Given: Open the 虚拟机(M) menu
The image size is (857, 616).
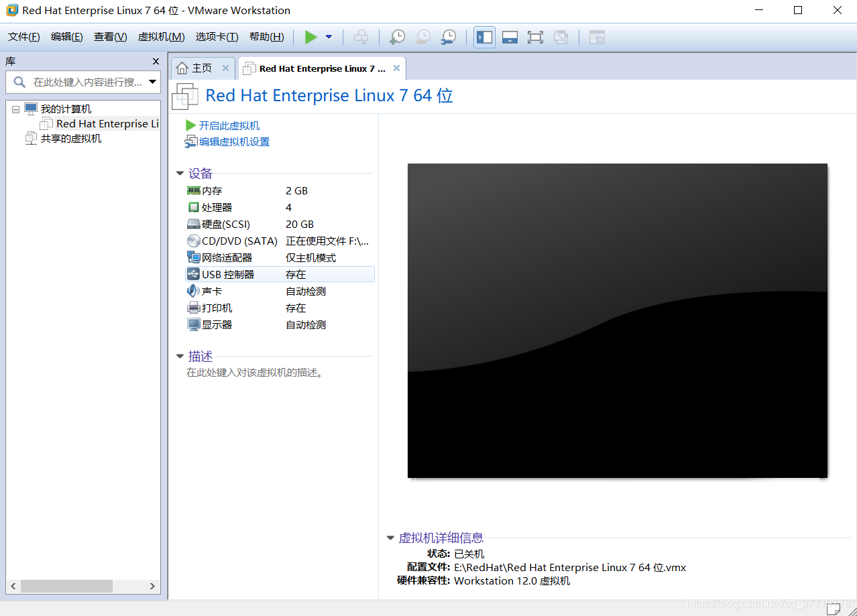Looking at the screenshot, I should point(161,37).
